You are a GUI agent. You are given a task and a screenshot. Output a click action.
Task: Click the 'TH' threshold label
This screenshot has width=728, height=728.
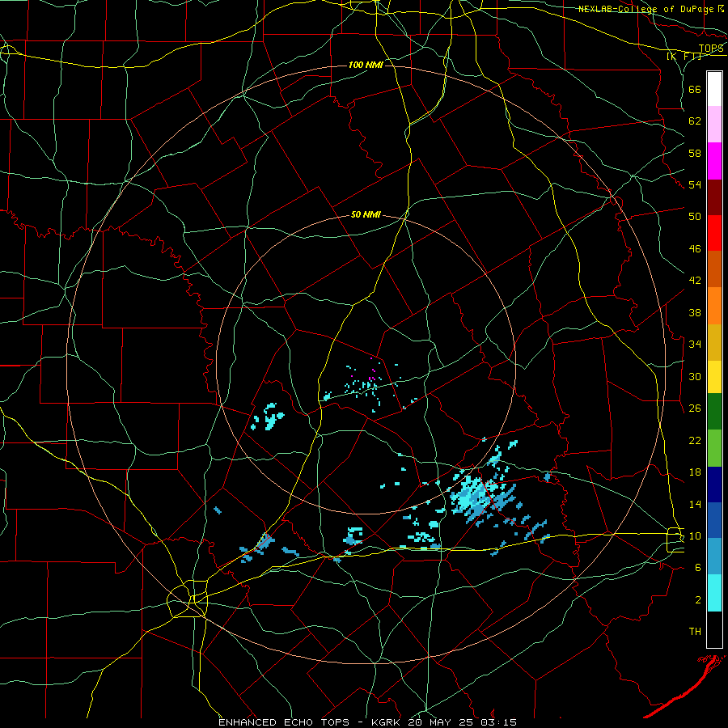(x=695, y=632)
